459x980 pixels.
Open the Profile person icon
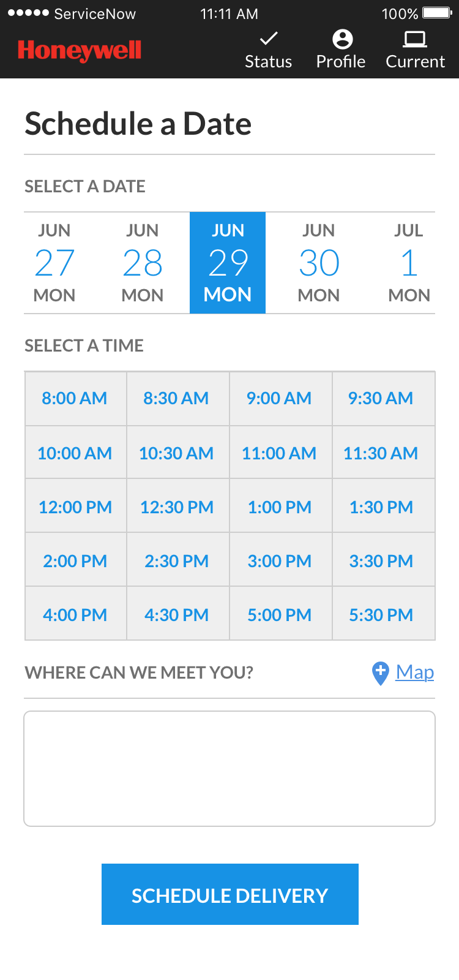342,39
